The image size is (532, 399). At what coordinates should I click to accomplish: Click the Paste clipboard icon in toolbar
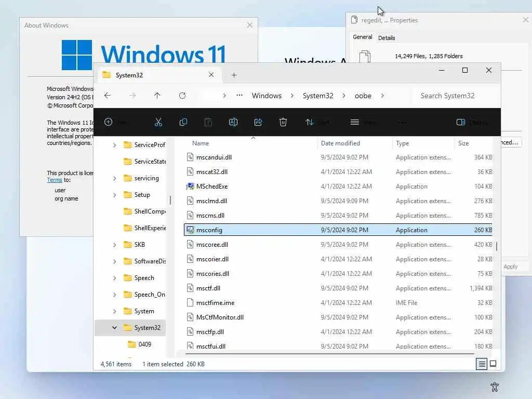pos(208,122)
